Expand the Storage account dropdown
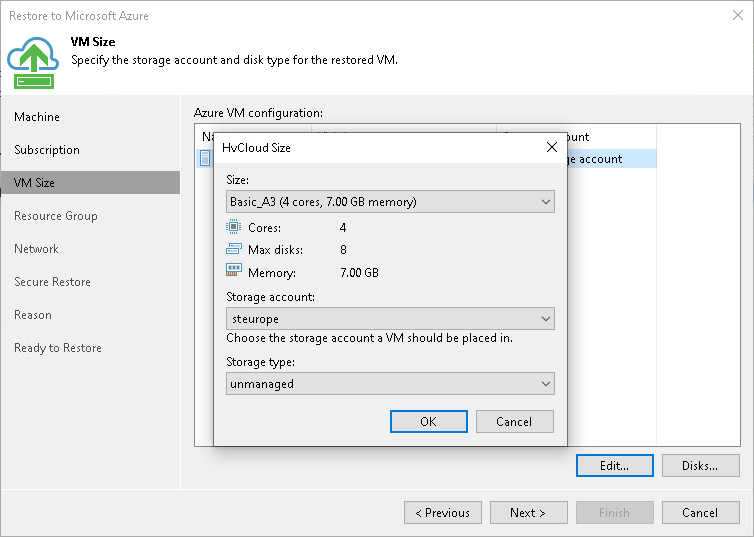The height and width of the screenshot is (537, 754). point(390,319)
